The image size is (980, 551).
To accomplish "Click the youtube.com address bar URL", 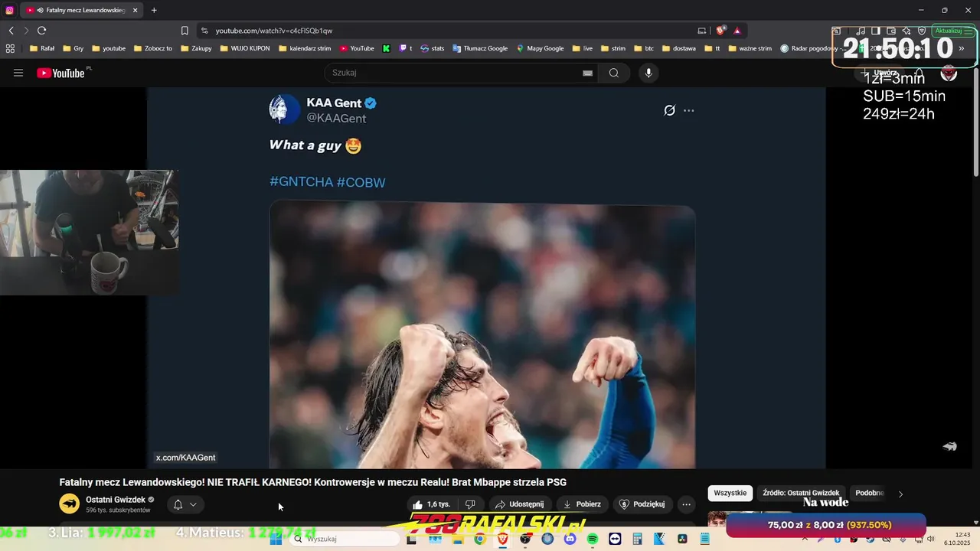I will pyautogui.click(x=273, y=31).
